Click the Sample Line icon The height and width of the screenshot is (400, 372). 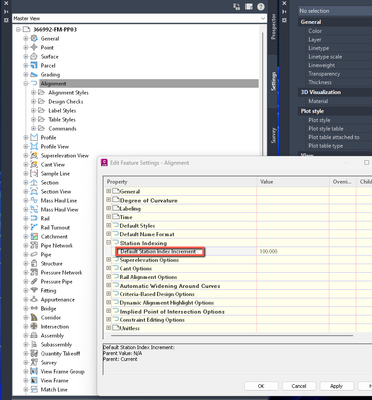(x=34, y=173)
